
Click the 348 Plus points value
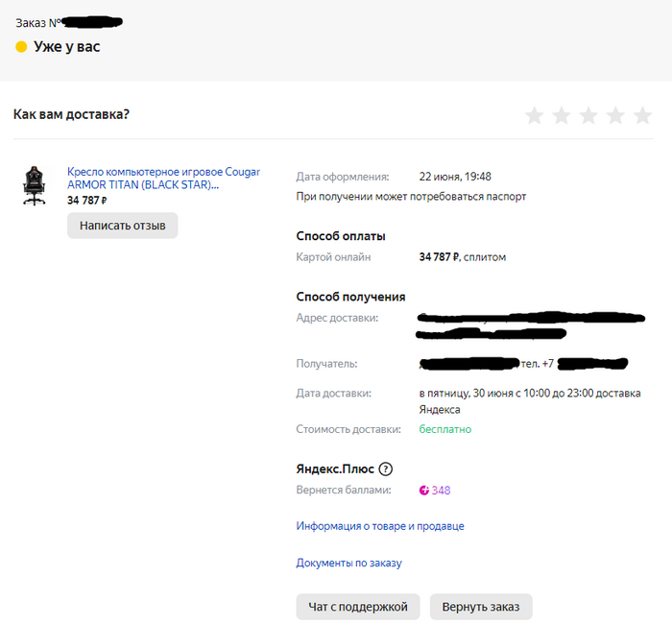[x=441, y=491]
